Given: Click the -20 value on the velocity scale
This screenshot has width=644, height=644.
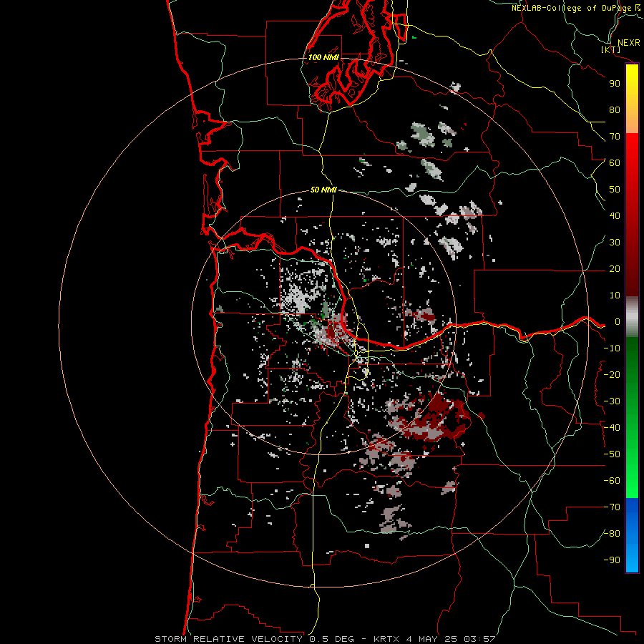Looking at the screenshot, I should pyautogui.click(x=612, y=375).
